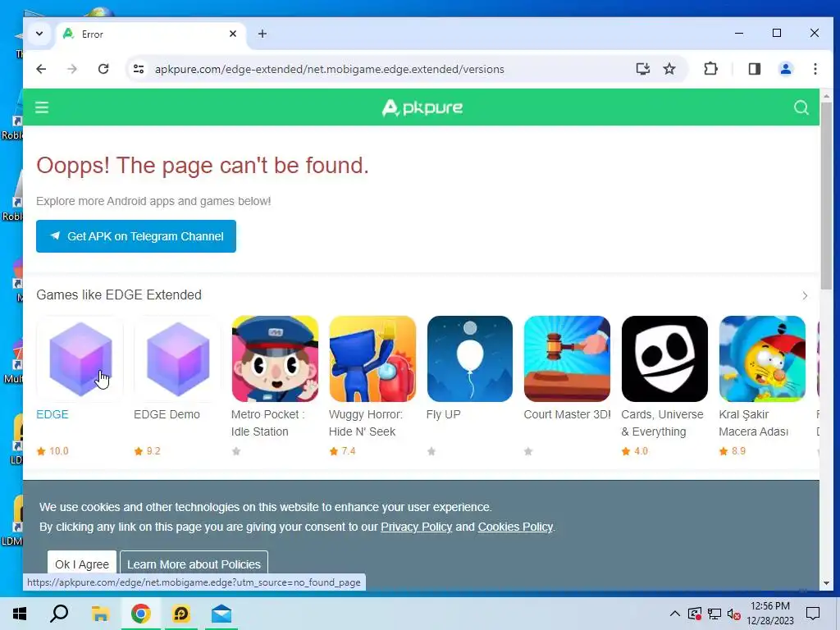Reload the page with refresh icon
The width and height of the screenshot is (840, 630).
[x=103, y=69]
